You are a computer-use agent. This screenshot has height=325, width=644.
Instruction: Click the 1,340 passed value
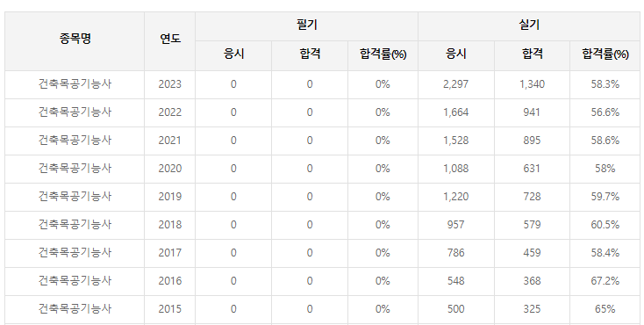(x=532, y=84)
